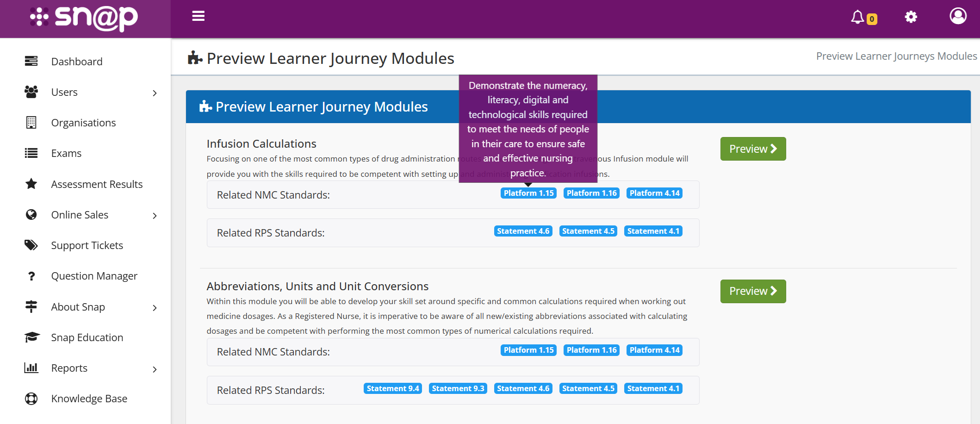
Task: Select Organisations in the sidebar
Action: 83,123
